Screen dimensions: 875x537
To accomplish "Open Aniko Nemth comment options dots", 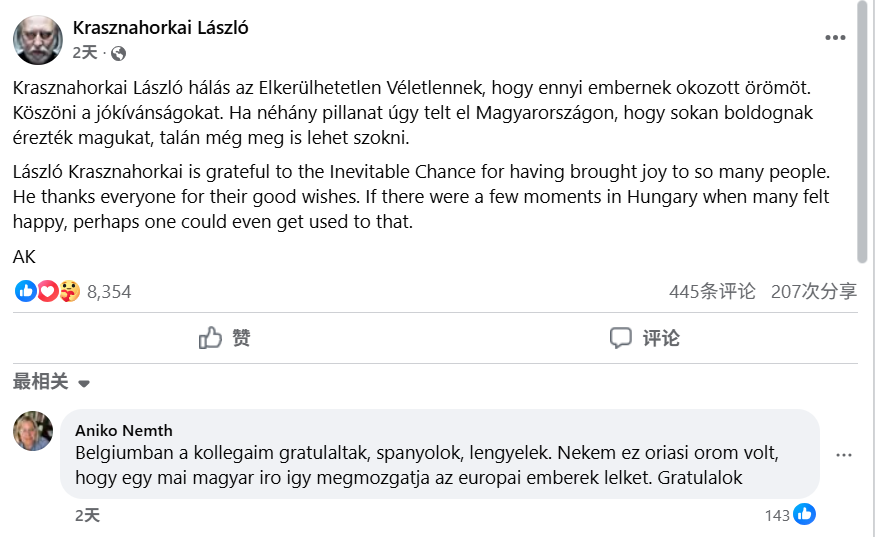I will 844,455.
